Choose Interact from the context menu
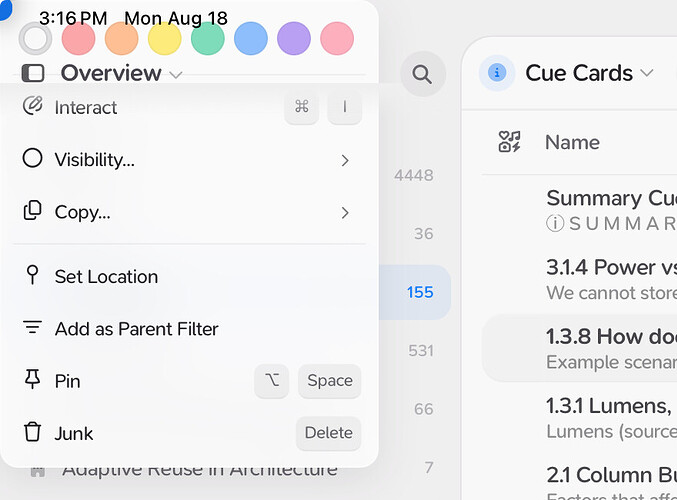677x500 pixels. coord(86,107)
